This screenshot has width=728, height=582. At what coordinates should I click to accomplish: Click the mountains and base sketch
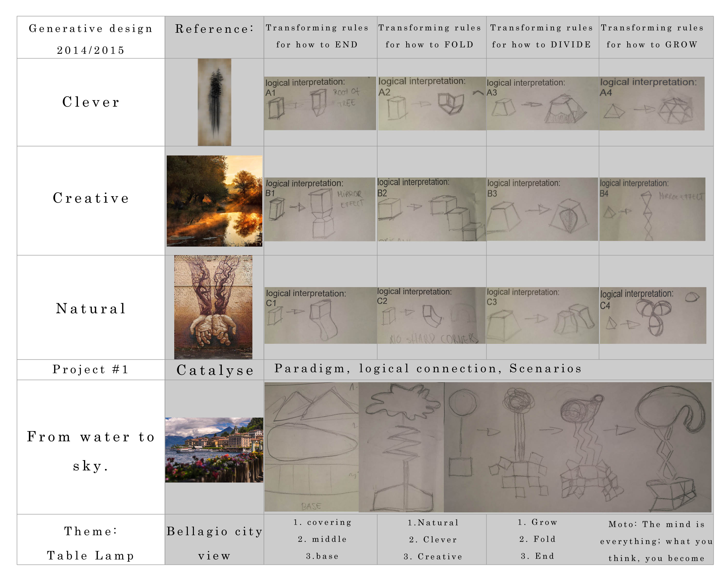click(311, 447)
